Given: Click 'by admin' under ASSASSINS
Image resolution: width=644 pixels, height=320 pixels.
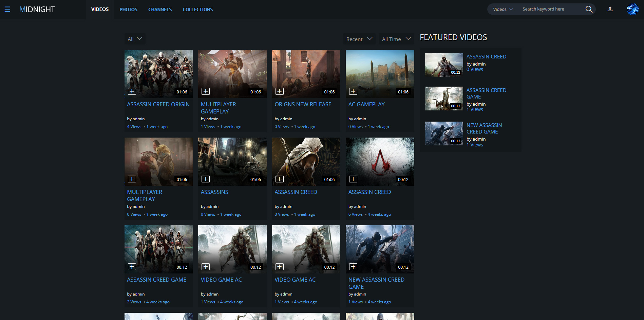Looking at the screenshot, I should (x=210, y=206).
